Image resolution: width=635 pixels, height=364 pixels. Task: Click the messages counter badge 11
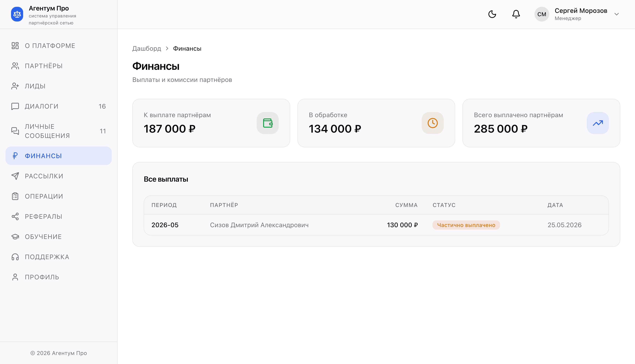[103, 131]
